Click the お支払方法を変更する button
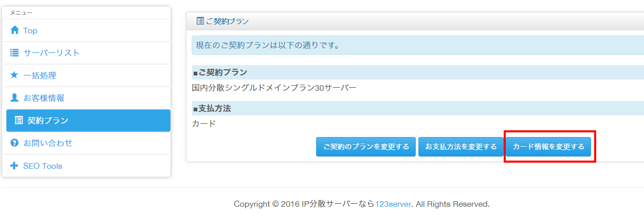The image size is (644, 216). point(461,147)
